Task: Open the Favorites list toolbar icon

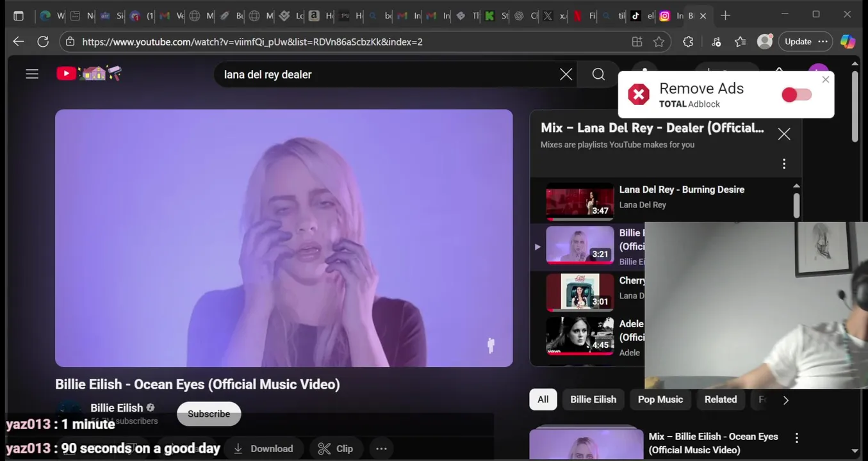Action: [741, 42]
